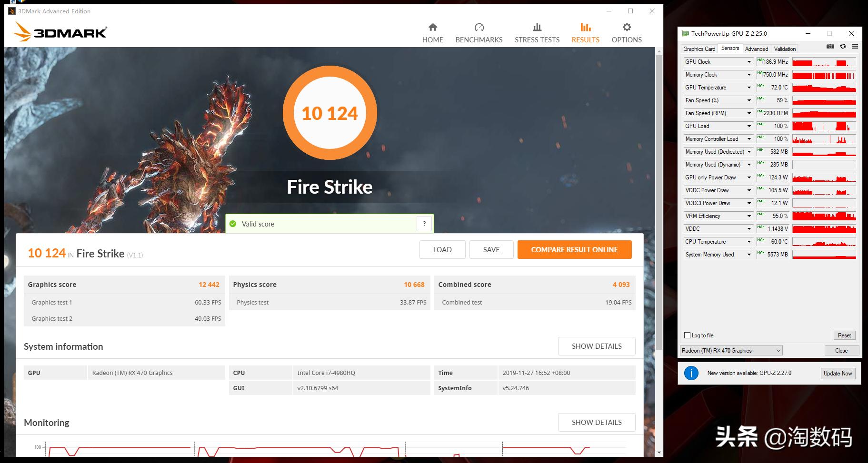Click the 3DMark title bar app icon
The width and height of the screenshot is (868, 463).
coord(12,11)
